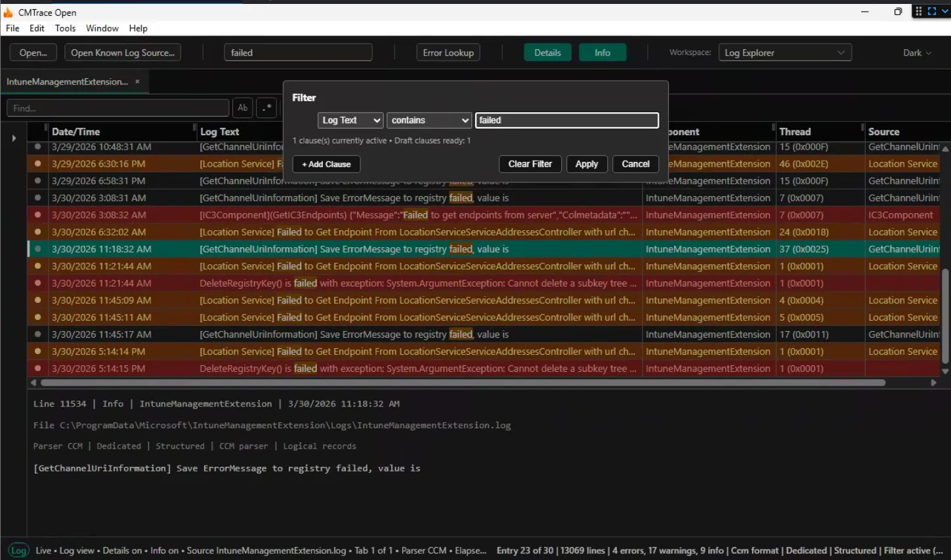Expand the collapsed left side panel arrow
The image size is (951, 560).
coord(13,137)
